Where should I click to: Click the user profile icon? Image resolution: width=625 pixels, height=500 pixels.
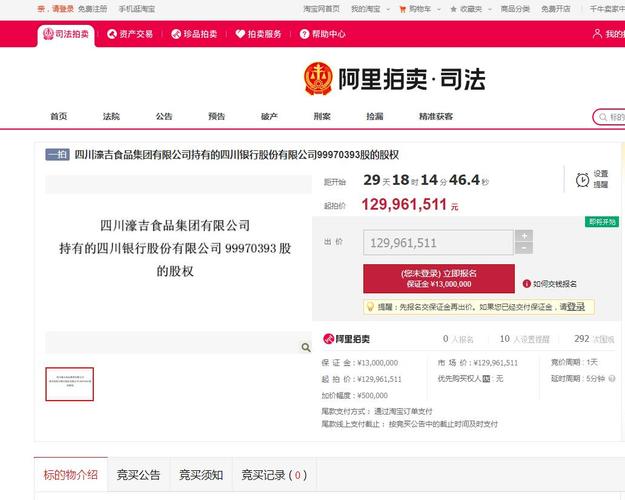tap(597, 34)
